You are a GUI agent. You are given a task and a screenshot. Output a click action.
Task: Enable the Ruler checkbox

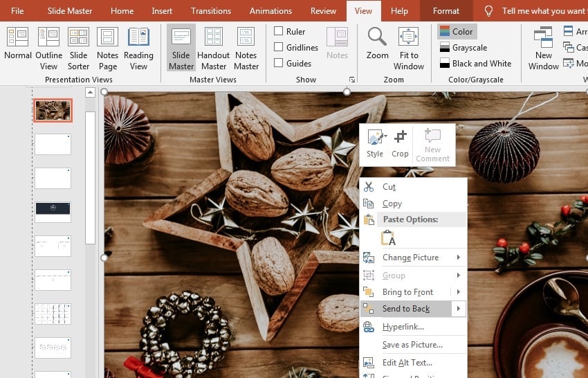click(x=278, y=31)
